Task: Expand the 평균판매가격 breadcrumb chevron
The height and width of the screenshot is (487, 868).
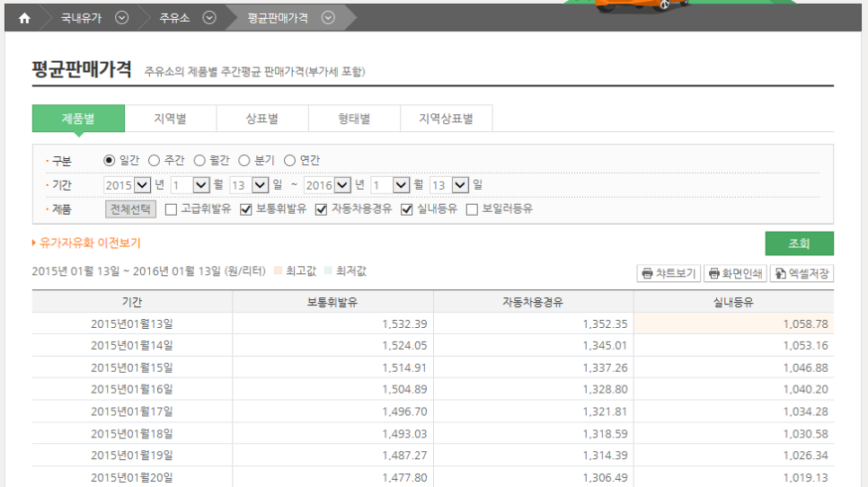Action: 328,18
